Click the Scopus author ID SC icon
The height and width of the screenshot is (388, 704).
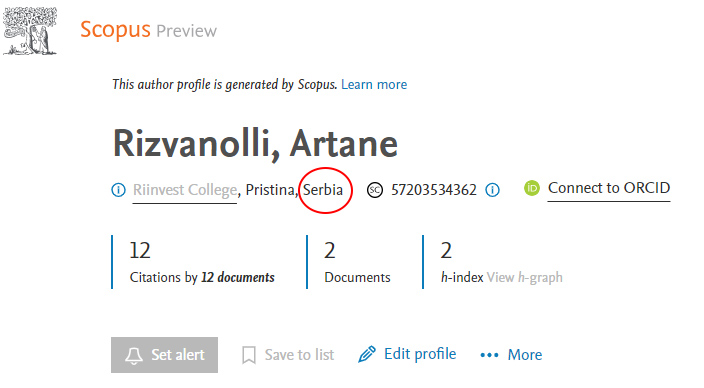(375, 190)
